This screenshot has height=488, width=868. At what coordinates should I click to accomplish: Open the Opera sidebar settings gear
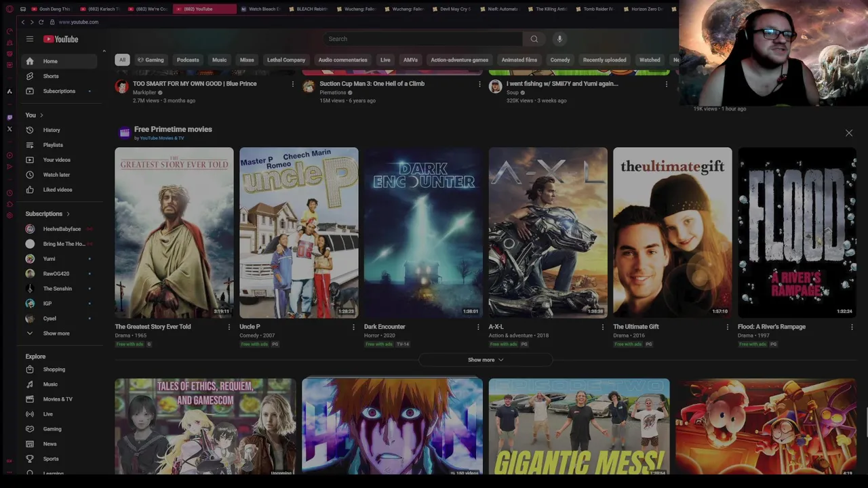point(9,216)
